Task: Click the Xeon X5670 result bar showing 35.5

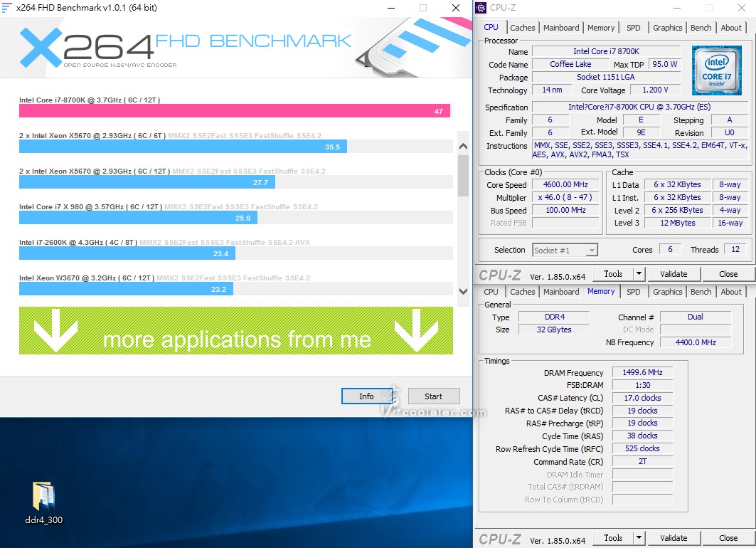Action: coord(183,147)
